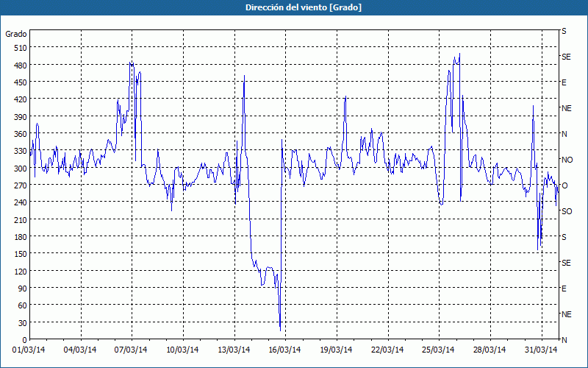Select the 510 value on the degree axis
The image size is (588, 368).
[21, 48]
